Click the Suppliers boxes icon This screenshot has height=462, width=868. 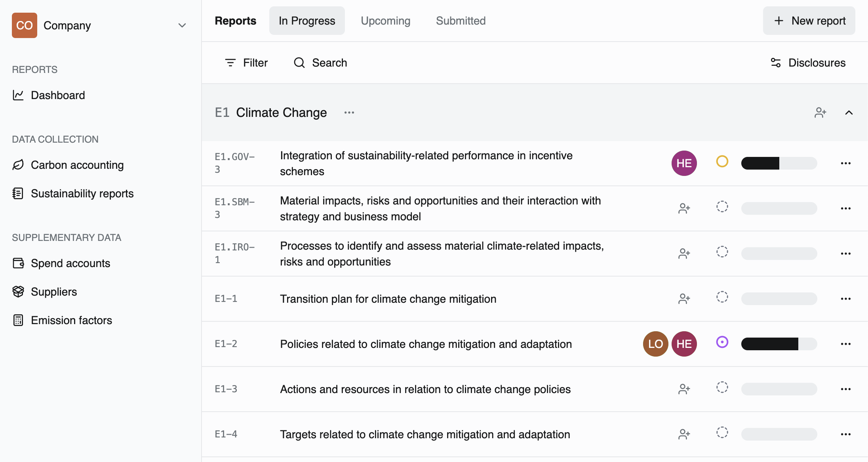18,292
